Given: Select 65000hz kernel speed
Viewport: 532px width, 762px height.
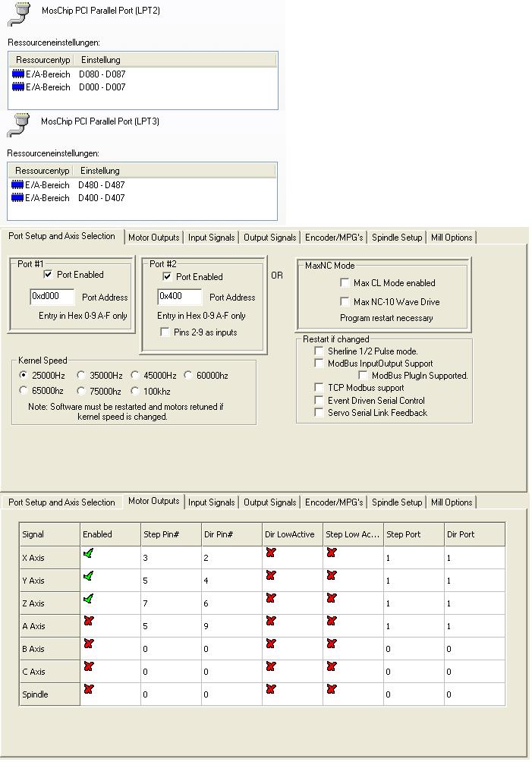Looking at the screenshot, I should tap(23, 390).
